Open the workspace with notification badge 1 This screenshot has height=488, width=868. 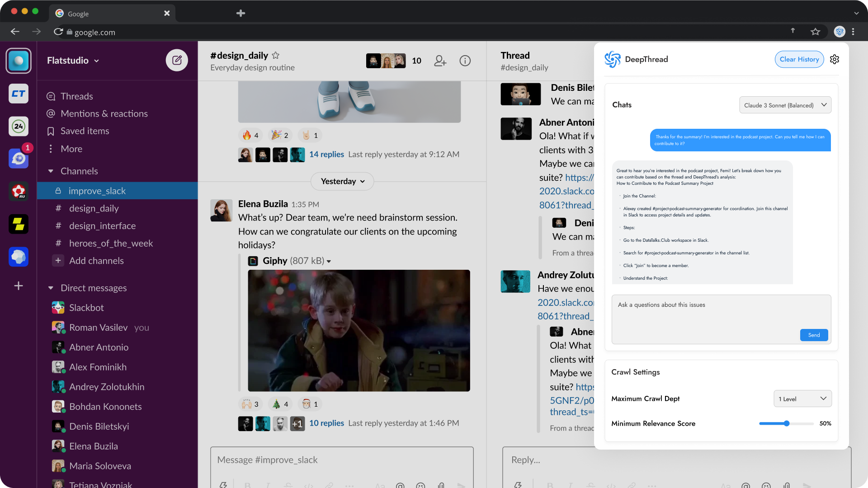coord(19,158)
